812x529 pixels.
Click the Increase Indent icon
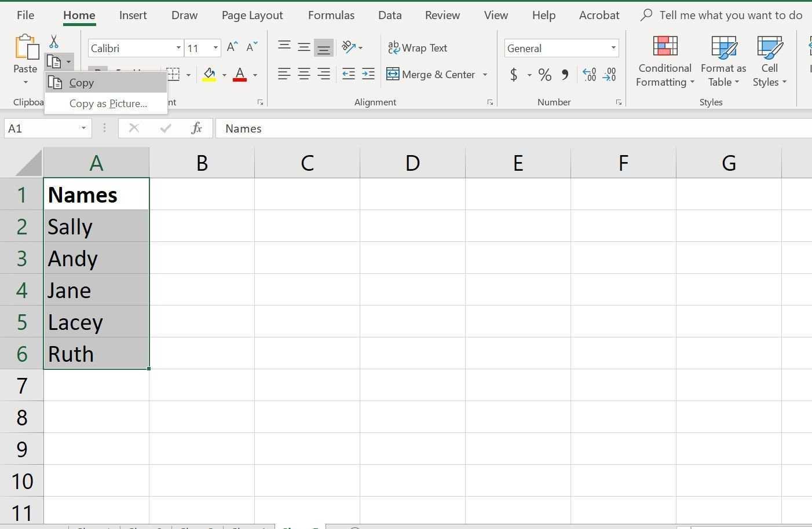[x=368, y=74]
